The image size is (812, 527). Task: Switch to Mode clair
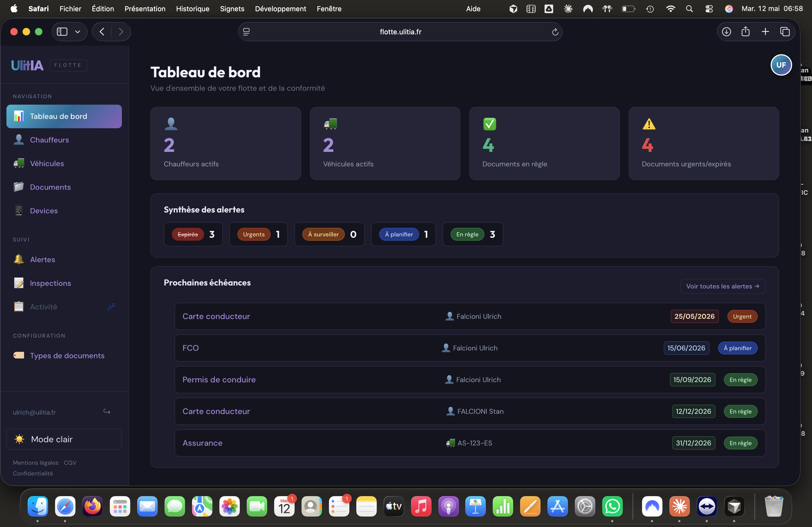pyautogui.click(x=64, y=439)
